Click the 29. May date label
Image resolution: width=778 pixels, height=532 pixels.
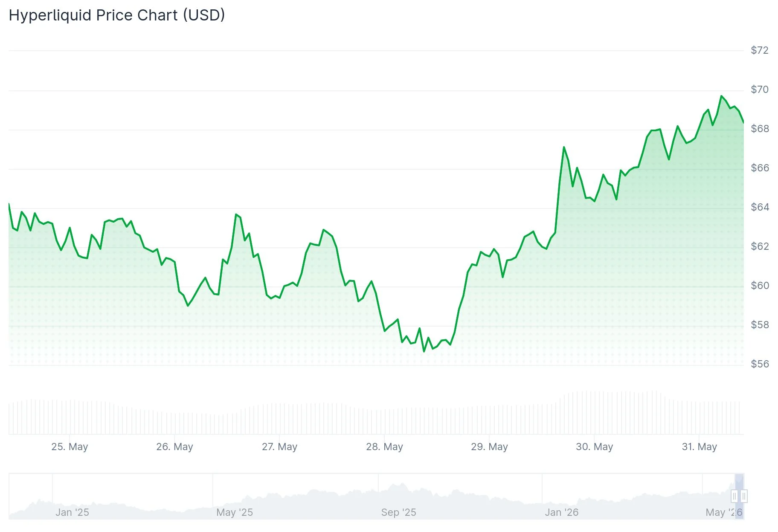(x=489, y=447)
